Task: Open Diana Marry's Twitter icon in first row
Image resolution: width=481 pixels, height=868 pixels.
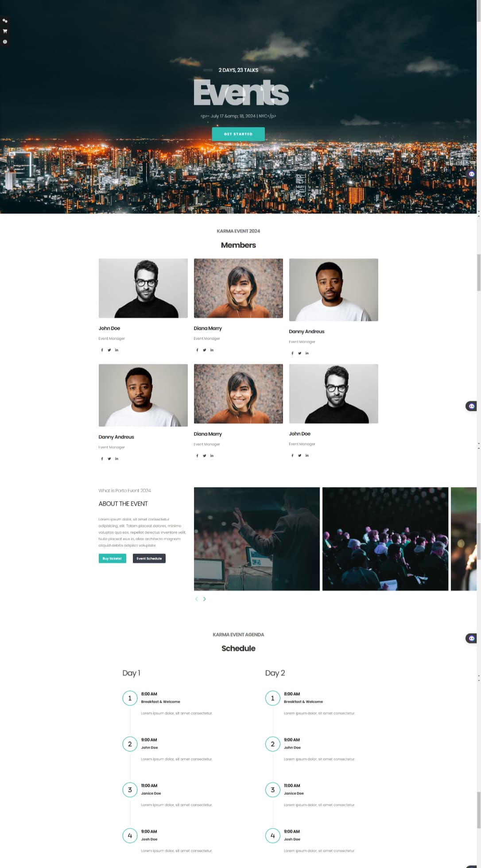Action: click(205, 350)
